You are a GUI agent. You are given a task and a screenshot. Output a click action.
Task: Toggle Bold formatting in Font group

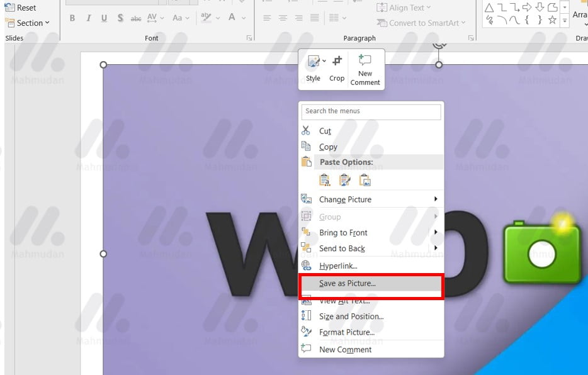coord(72,18)
